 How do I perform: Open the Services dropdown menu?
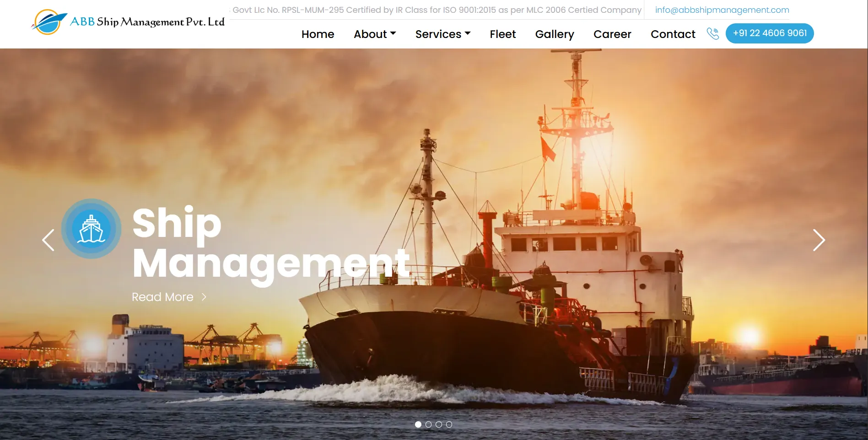tap(438, 34)
